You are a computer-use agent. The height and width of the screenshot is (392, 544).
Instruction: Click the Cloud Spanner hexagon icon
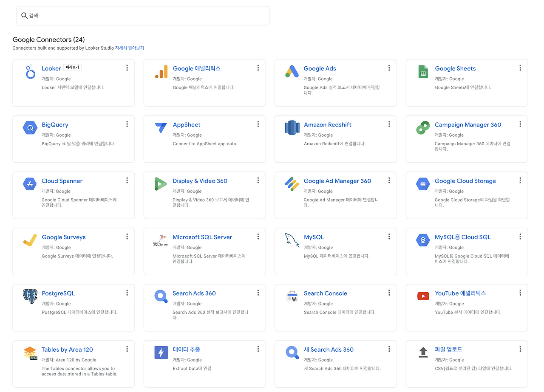tap(30, 184)
